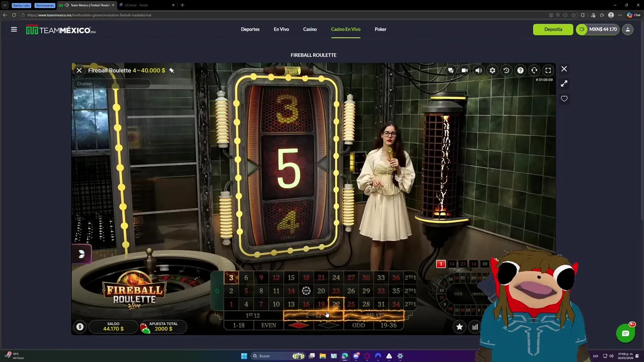The width and height of the screenshot is (644, 362).
Task: Click the Chatear chat input field
Action: click(x=113, y=83)
